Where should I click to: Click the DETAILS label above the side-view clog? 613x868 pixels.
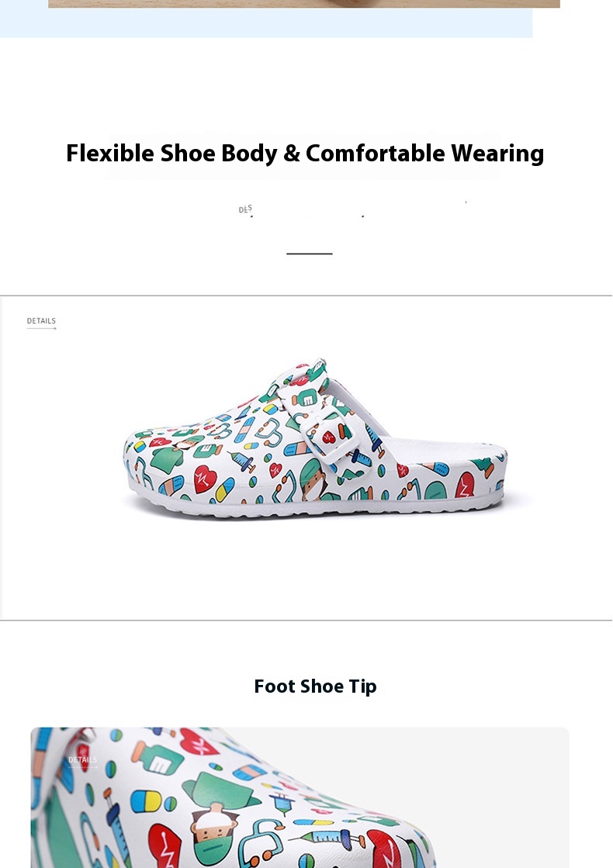point(41,321)
